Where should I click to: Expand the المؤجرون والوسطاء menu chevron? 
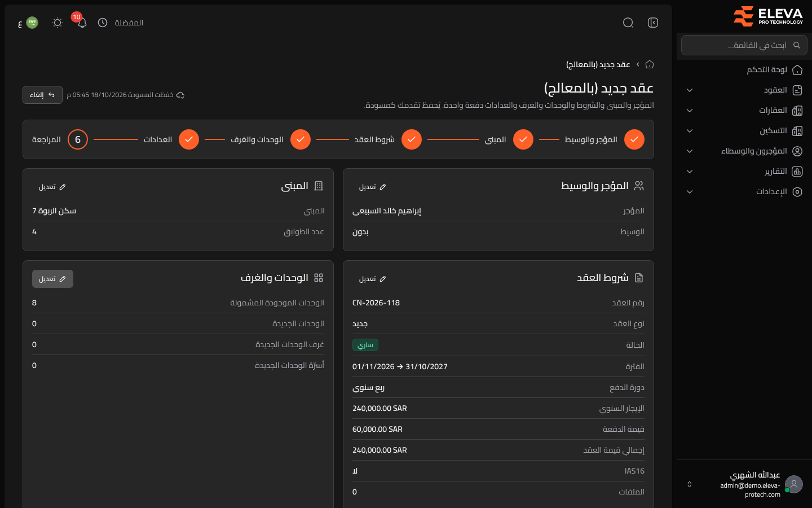(690, 151)
